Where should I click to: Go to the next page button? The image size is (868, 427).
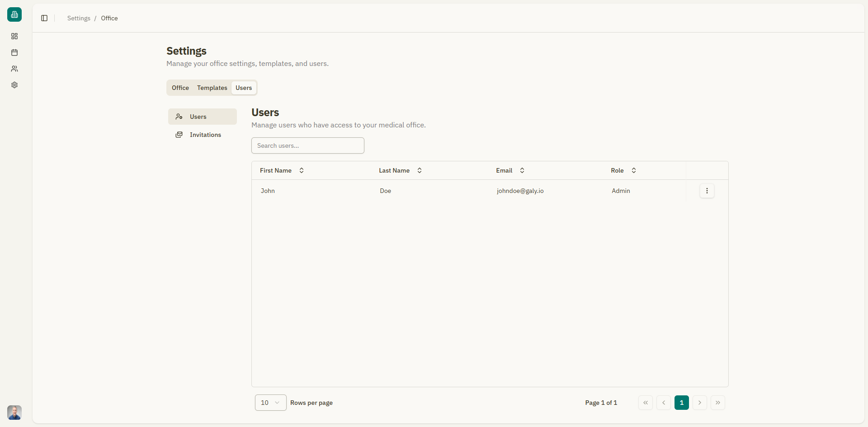[x=700, y=403]
